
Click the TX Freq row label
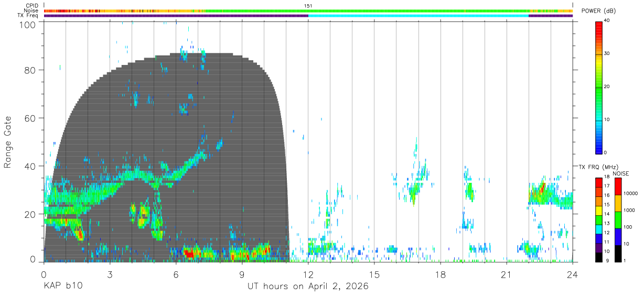[x=27, y=16]
